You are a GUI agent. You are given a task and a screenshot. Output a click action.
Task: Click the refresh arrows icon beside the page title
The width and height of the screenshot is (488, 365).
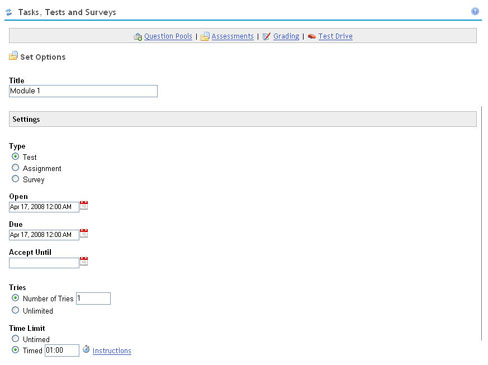[9, 12]
